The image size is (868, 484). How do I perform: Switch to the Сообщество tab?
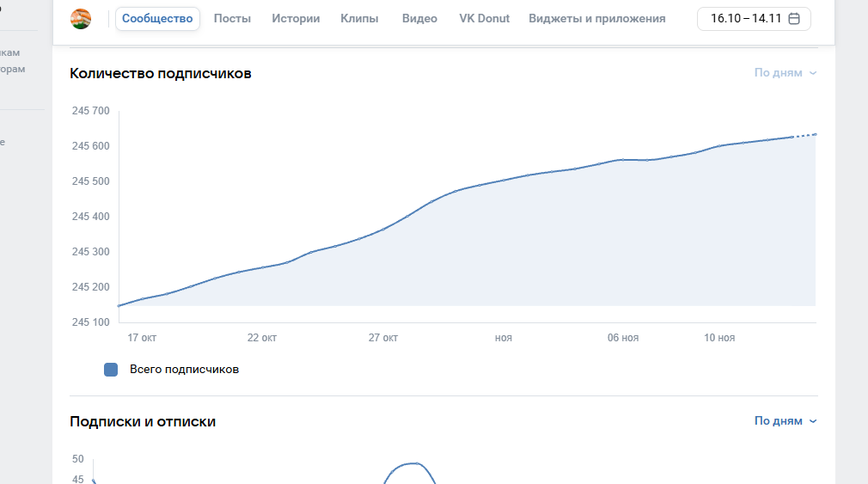pyautogui.click(x=157, y=19)
